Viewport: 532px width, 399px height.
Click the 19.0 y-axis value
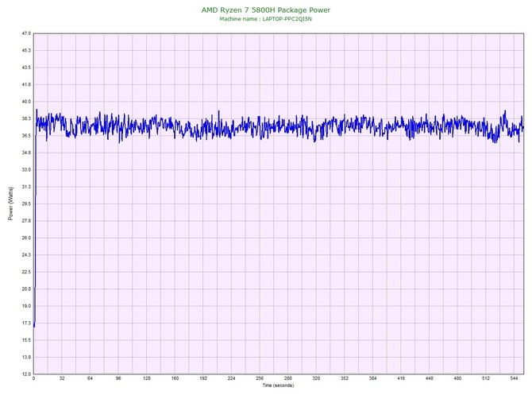point(26,306)
